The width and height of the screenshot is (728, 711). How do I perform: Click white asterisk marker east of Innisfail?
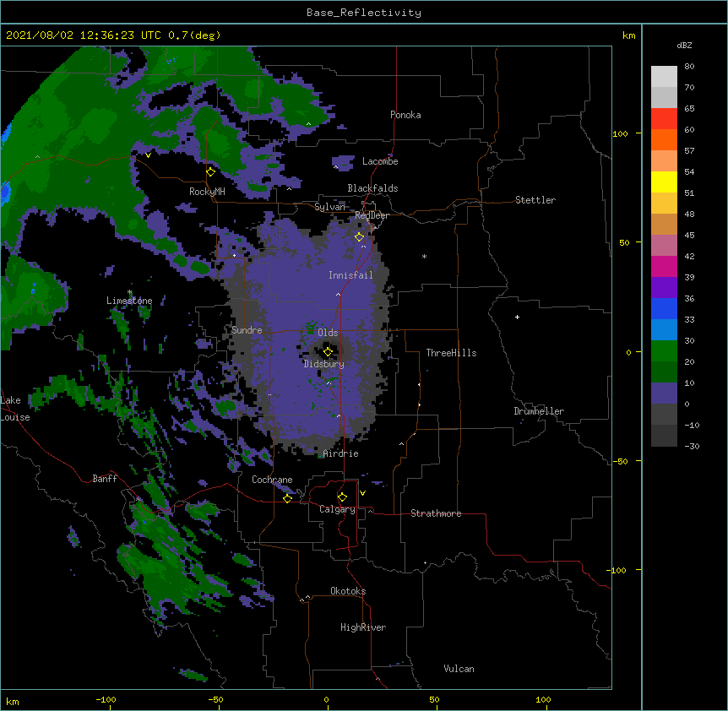(x=424, y=256)
